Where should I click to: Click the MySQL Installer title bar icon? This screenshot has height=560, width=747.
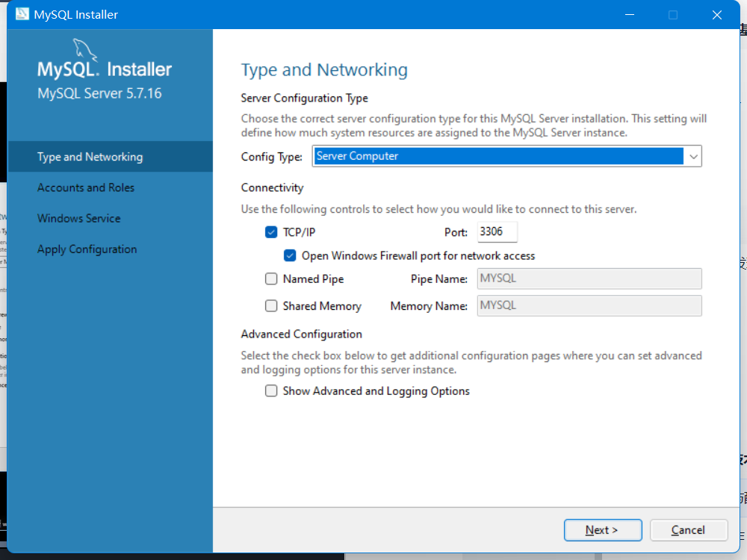tap(22, 14)
